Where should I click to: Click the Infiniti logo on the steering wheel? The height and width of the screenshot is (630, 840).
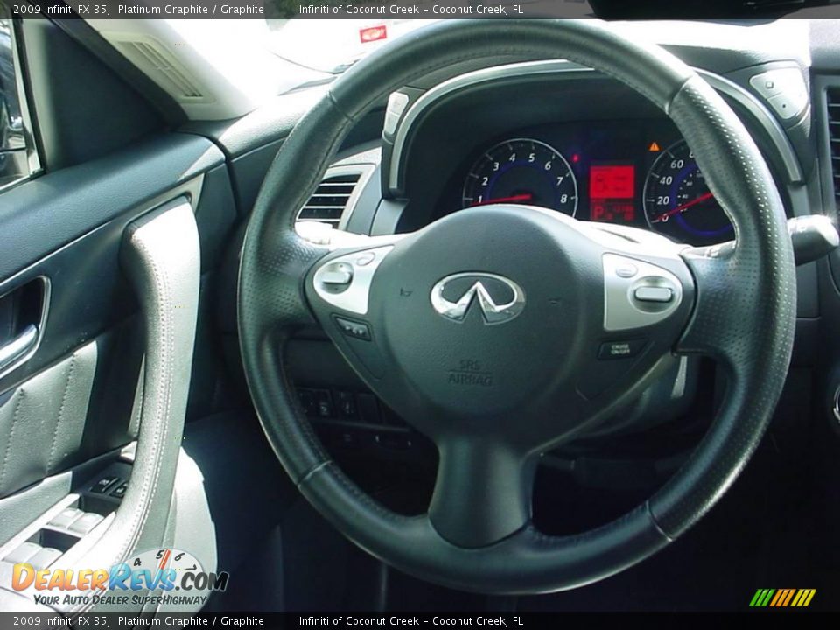pos(477,297)
